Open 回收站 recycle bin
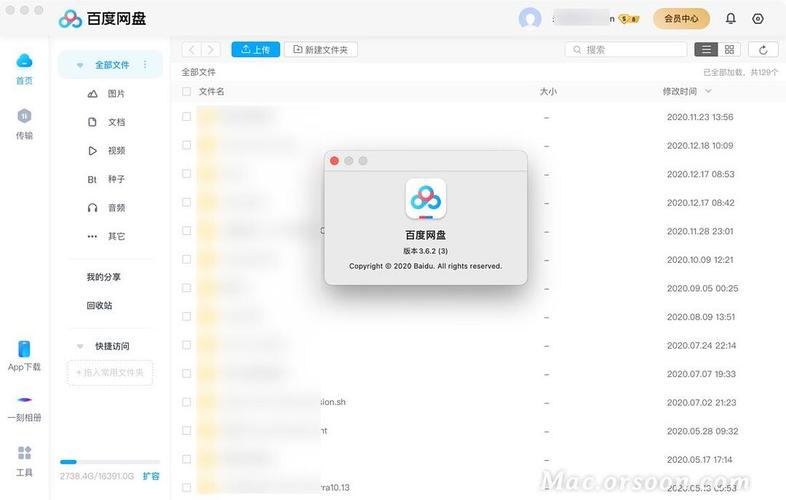786x500 pixels. pos(99,305)
